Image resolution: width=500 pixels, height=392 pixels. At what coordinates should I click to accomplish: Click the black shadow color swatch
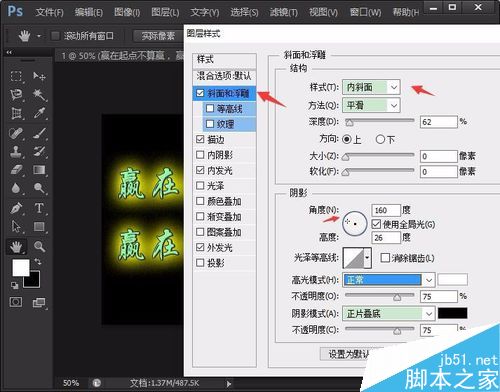pyautogui.click(x=452, y=313)
